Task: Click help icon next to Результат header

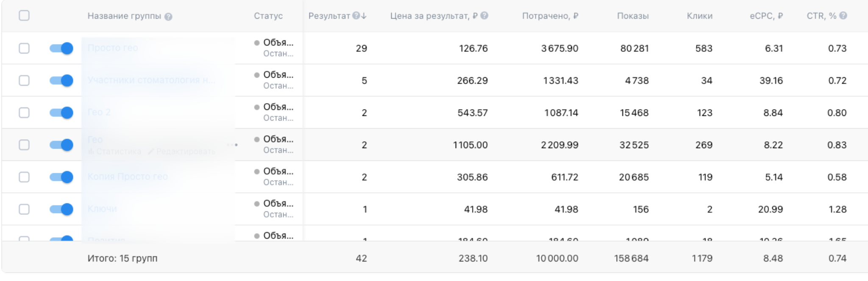Action: [356, 16]
